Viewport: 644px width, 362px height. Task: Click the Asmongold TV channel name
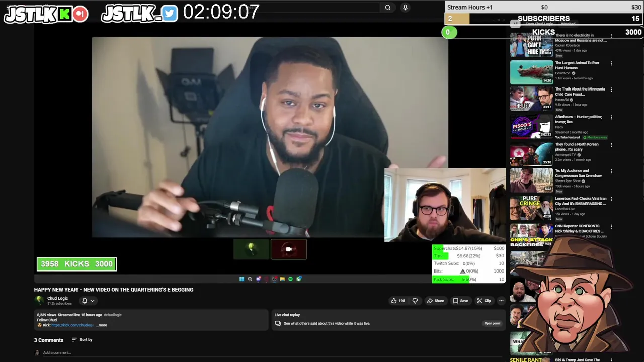pos(566,155)
